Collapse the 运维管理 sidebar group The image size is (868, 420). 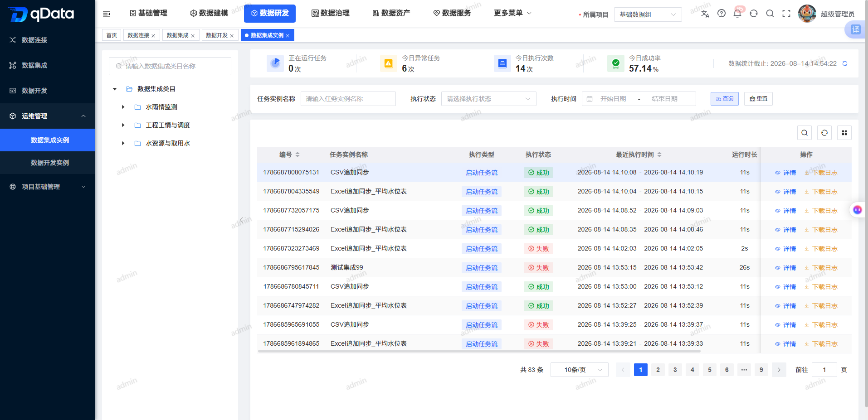48,116
